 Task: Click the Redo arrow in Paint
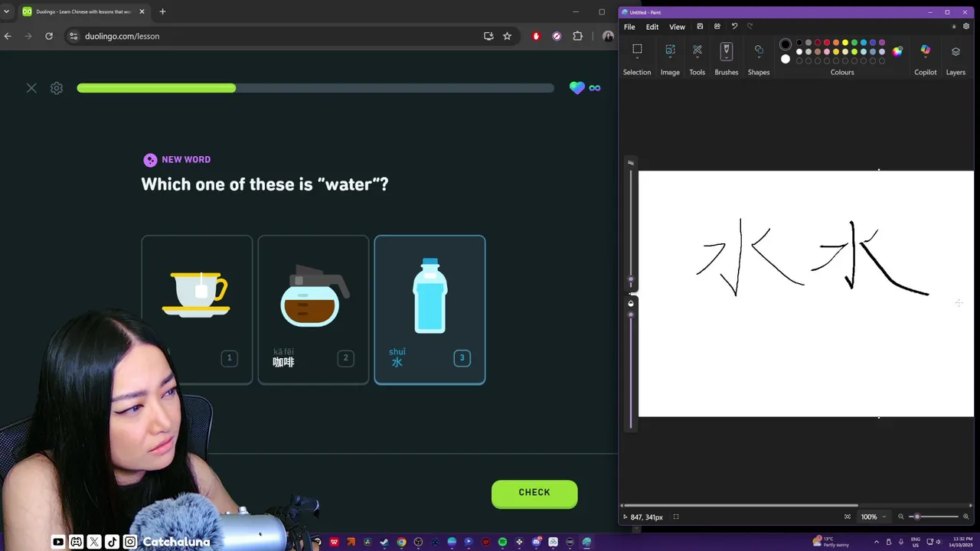coord(750,27)
